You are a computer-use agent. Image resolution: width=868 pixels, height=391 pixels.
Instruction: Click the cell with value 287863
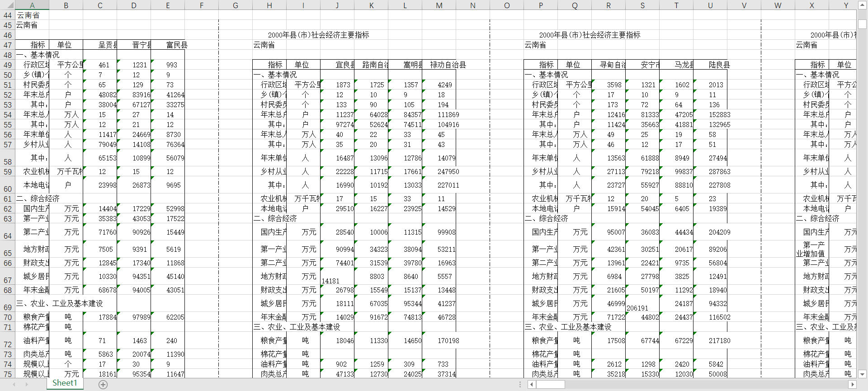point(710,171)
